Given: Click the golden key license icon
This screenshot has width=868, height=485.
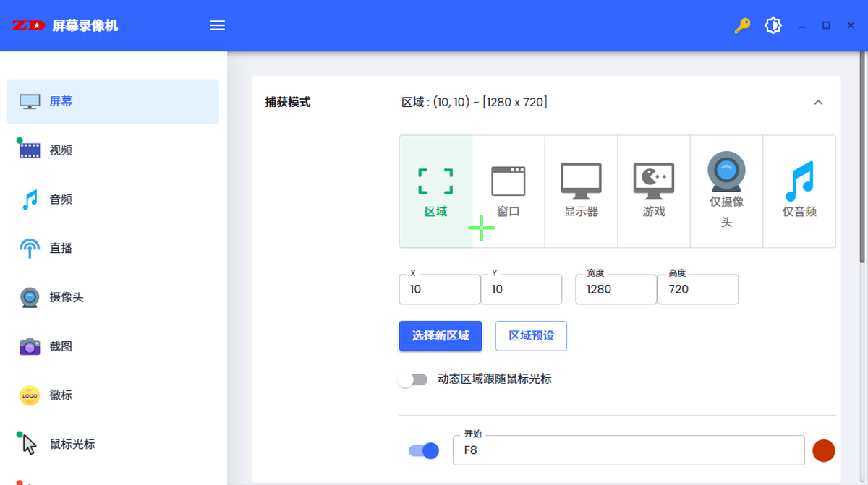Looking at the screenshot, I should click(742, 26).
